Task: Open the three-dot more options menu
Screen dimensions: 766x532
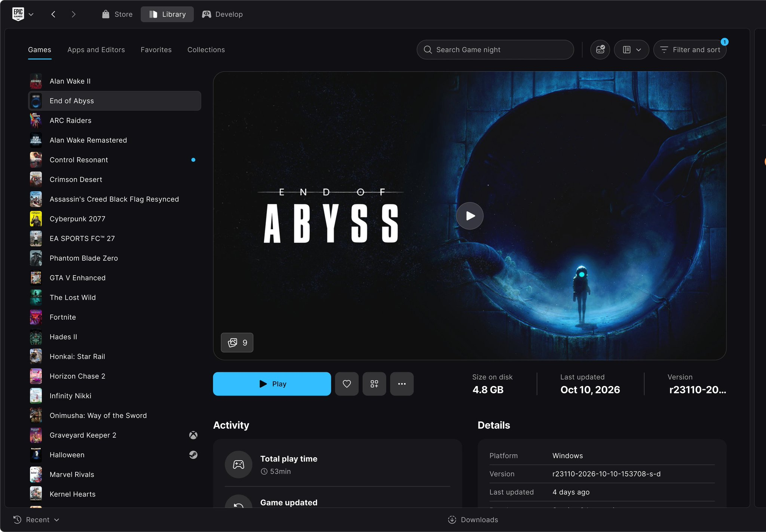Action: click(402, 384)
